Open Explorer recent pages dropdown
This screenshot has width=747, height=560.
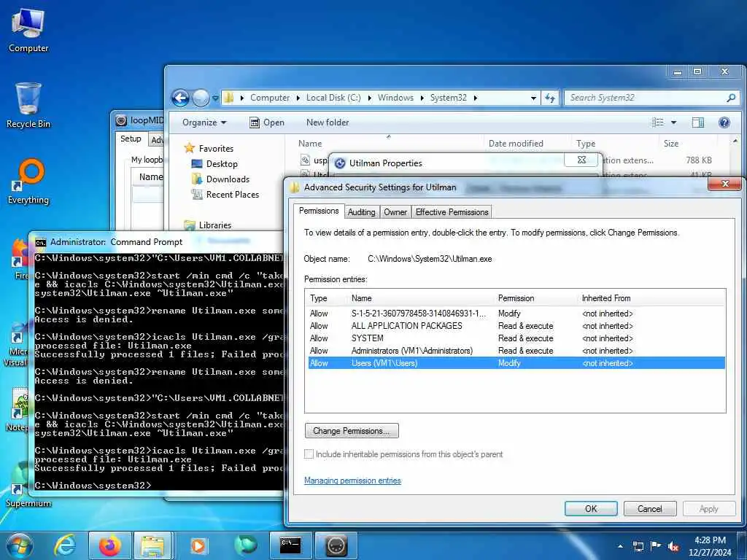coord(215,98)
